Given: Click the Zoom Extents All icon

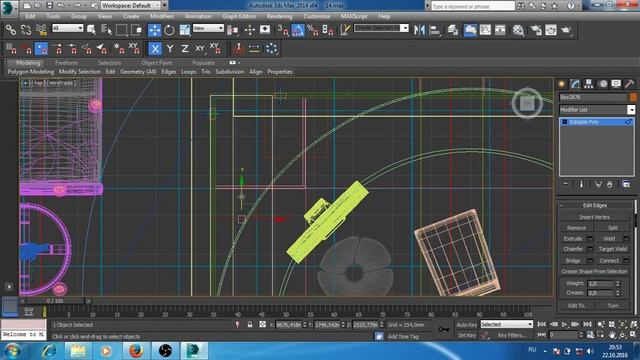Looking at the screenshot, I should click(633, 324).
